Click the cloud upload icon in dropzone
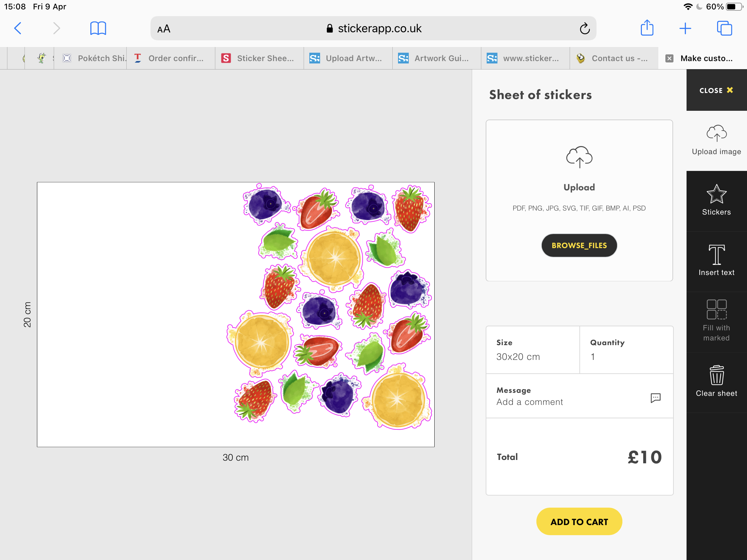This screenshot has width=747, height=560. pyautogui.click(x=579, y=157)
